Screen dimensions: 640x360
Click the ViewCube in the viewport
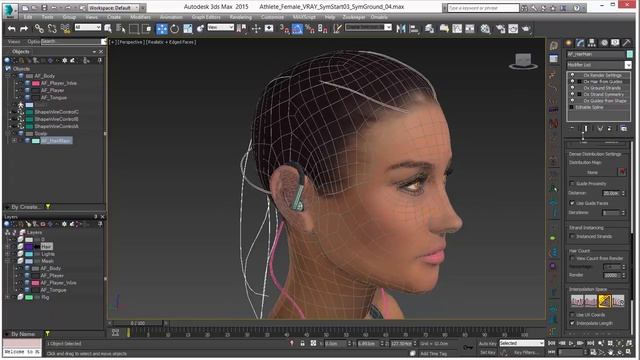coord(523,61)
